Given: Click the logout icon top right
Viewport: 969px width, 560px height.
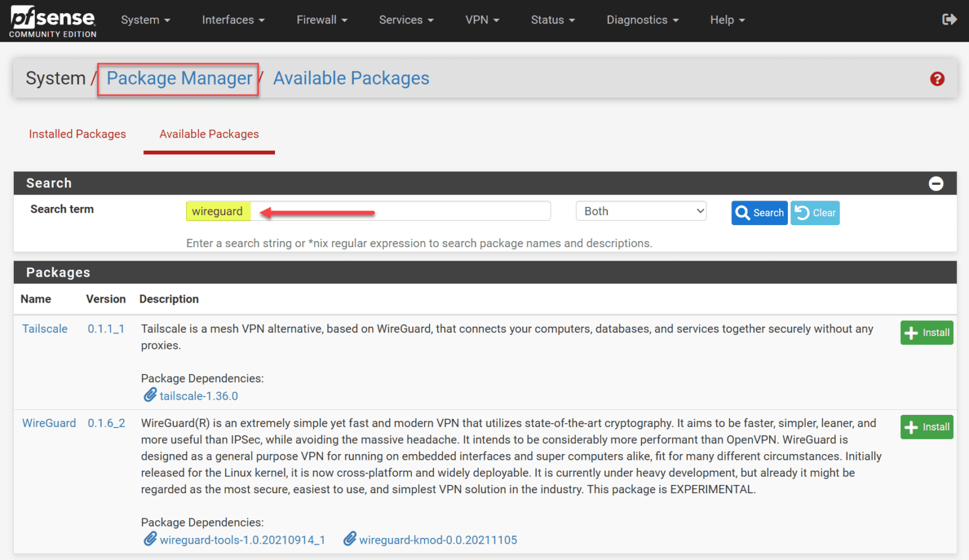Looking at the screenshot, I should pos(949,19).
